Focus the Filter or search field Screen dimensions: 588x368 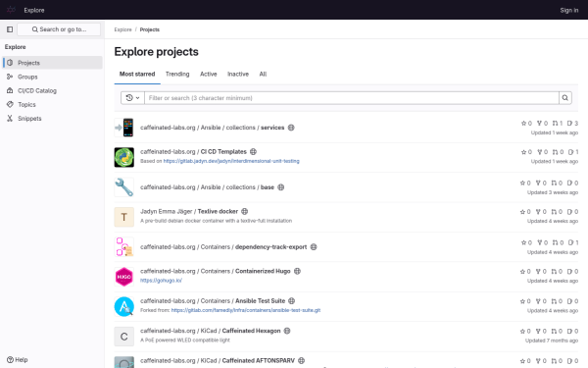coord(352,98)
